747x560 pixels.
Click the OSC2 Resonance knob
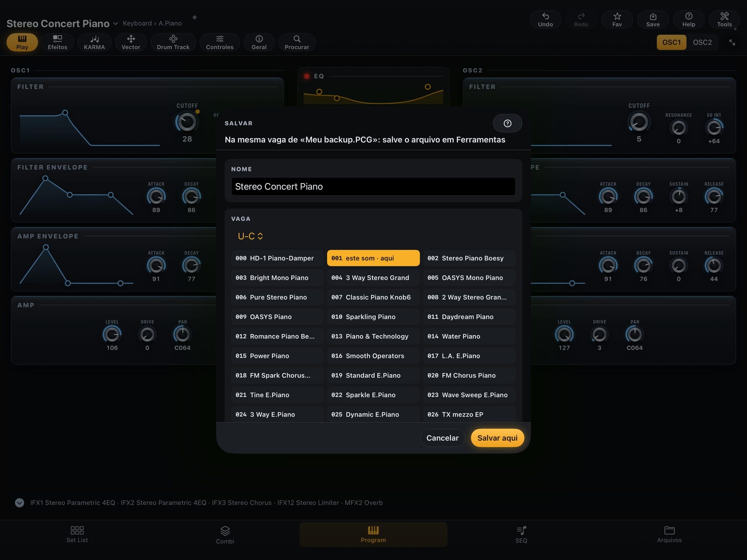[x=678, y=128]
